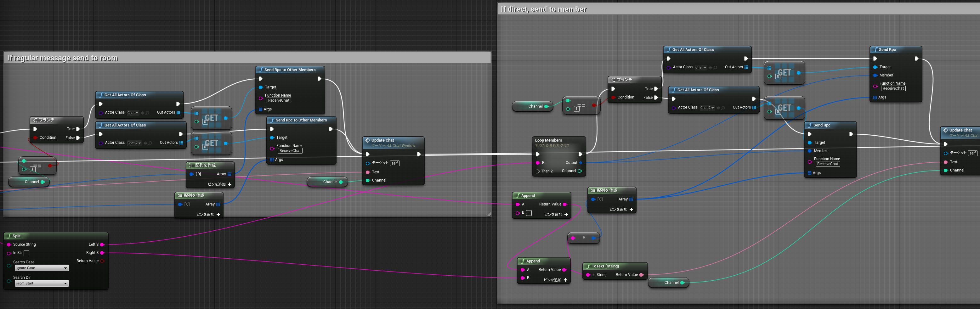The image size is (980, 309).
Task: Open Actor Class Chat 2 dropdown in regular-message group
Action: coord(134,143)
